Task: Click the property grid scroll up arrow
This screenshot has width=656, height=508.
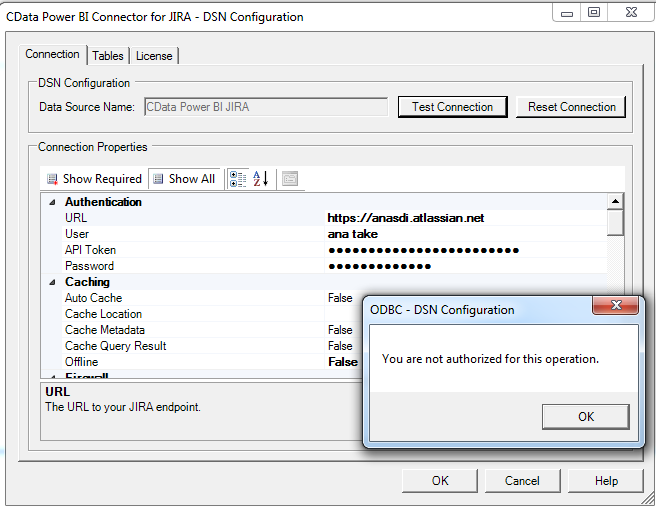Action: [x=615, y=201]
